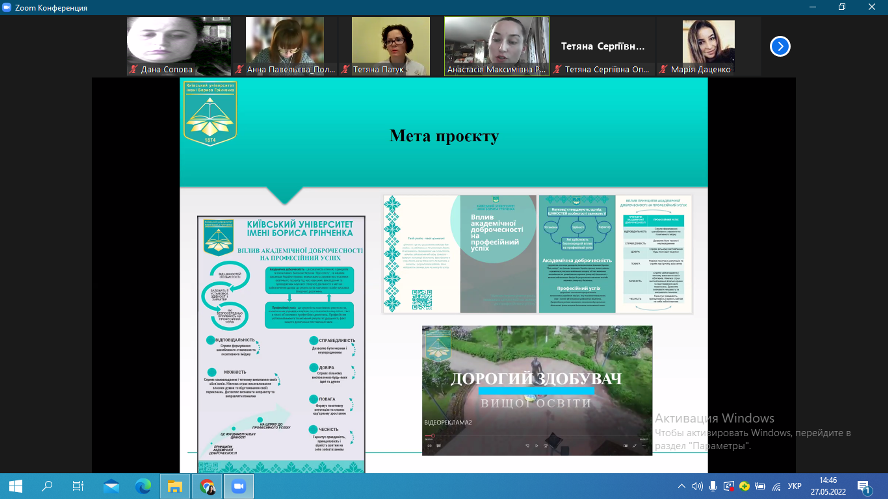
Task: Open Task View in the taskbar
Action: [x=79, y=486]
